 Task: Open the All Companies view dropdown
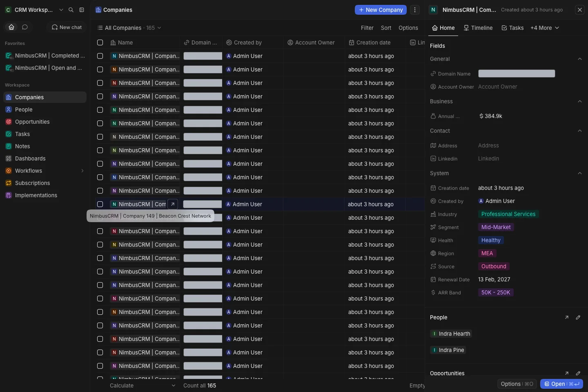(x=129, y=28)
